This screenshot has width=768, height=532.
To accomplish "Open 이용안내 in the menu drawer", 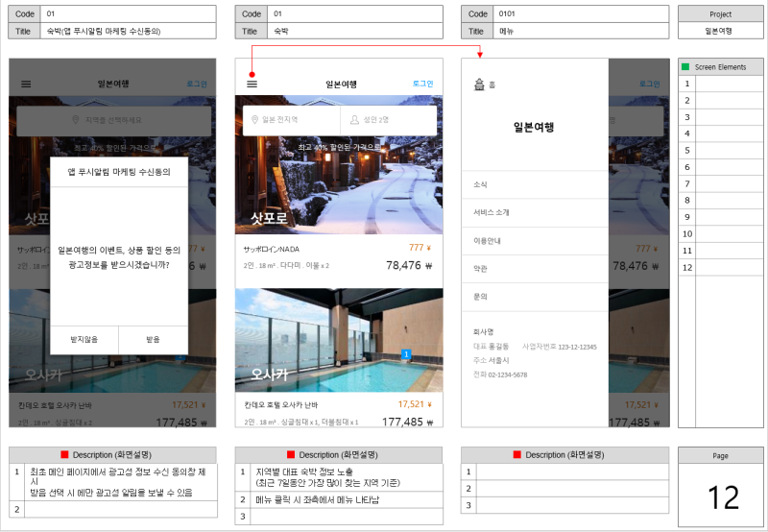I will pyautogui.click(x=535, y=241).
